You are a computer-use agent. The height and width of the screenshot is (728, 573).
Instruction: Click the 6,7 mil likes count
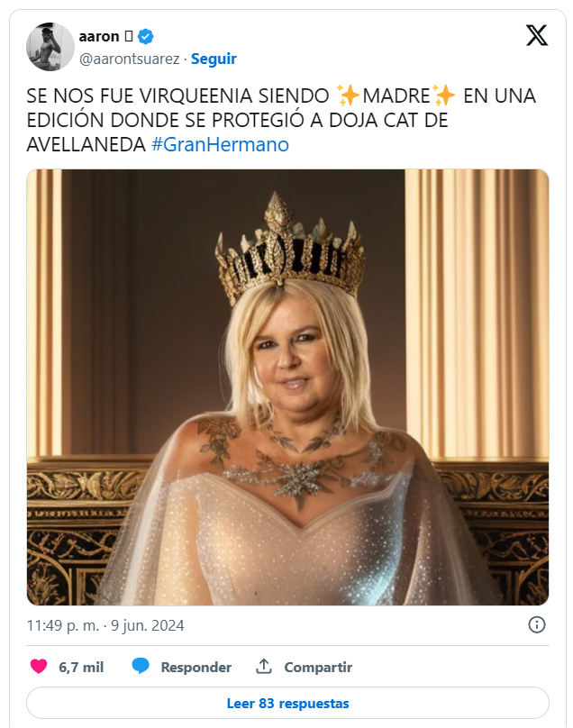click(x=81, y=667)
